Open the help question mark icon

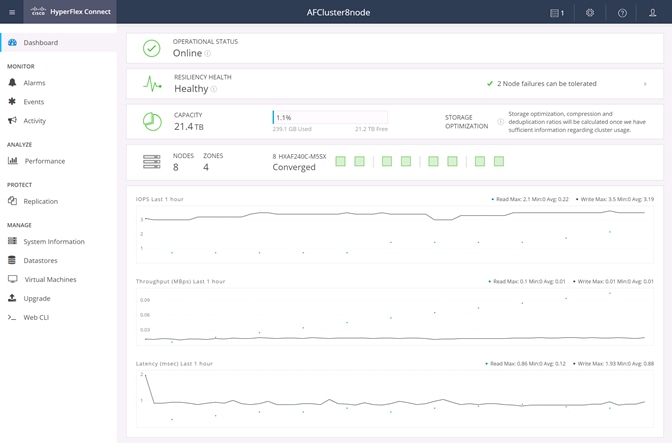pos(622,13)
